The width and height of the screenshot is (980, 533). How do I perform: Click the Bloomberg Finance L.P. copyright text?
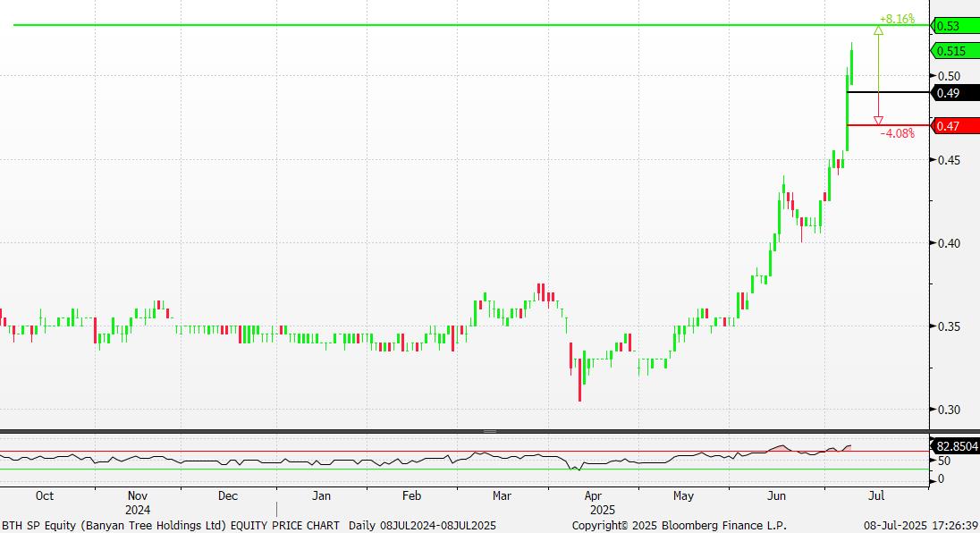coord(680,526)
